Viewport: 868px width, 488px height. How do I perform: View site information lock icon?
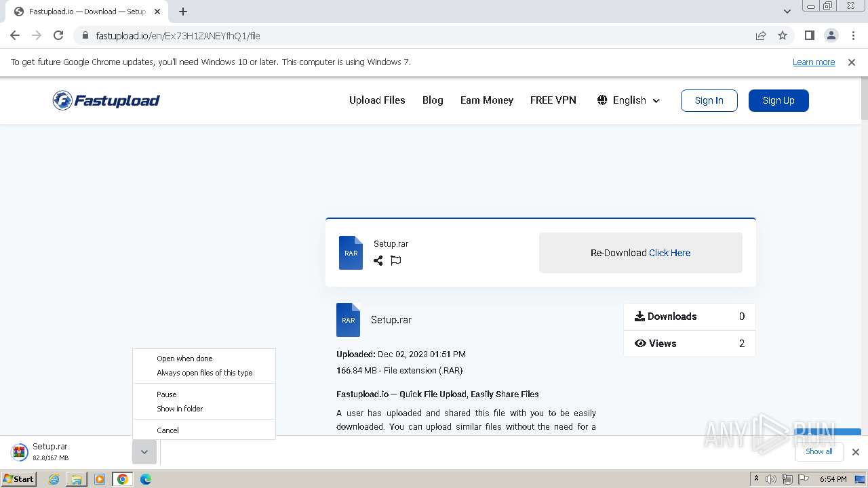[85, 35]
